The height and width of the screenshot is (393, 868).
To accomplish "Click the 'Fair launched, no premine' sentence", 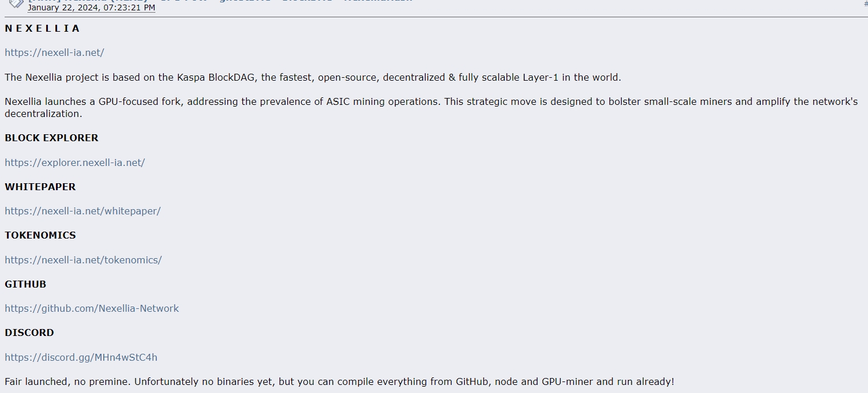I will (339, 381).
